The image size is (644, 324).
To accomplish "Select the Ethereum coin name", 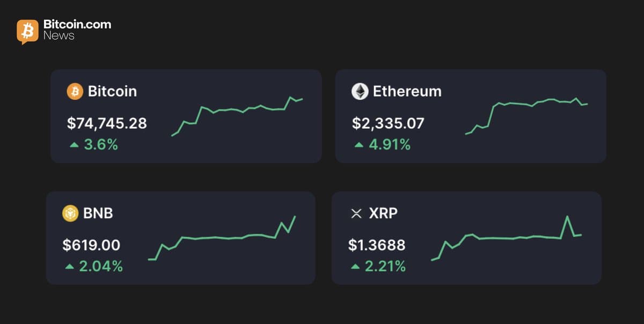I will [x=407, y=92].
